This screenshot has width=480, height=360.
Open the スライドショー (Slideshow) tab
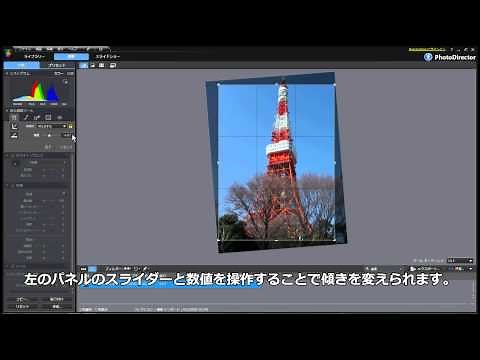pyautogui.click(x=108, y=57)
